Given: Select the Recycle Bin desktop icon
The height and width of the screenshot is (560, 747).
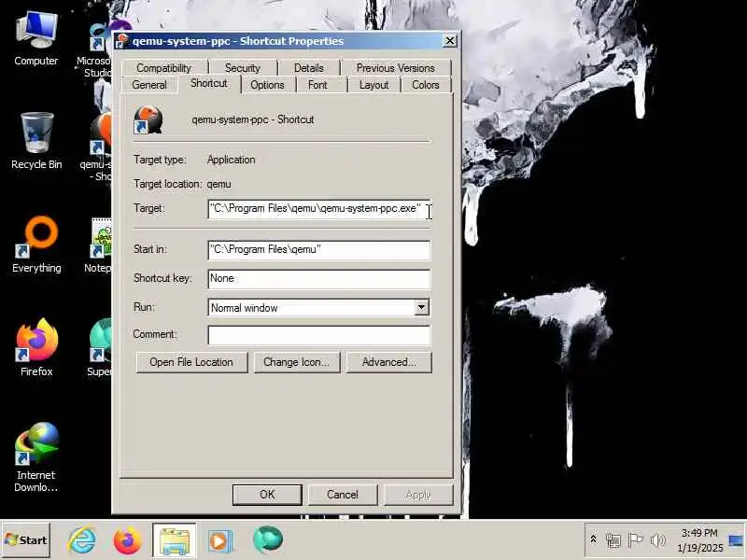Looking at the screenshot, I should click(x=36, y=141).
